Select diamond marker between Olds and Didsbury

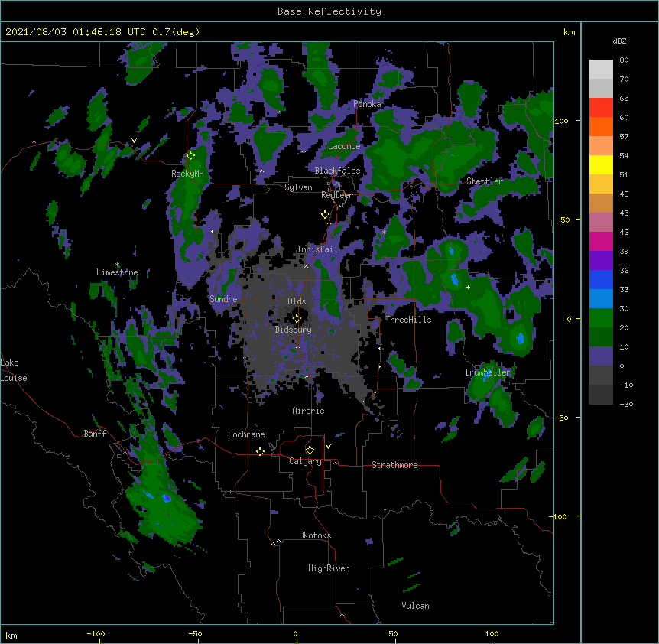coord(297,319)
